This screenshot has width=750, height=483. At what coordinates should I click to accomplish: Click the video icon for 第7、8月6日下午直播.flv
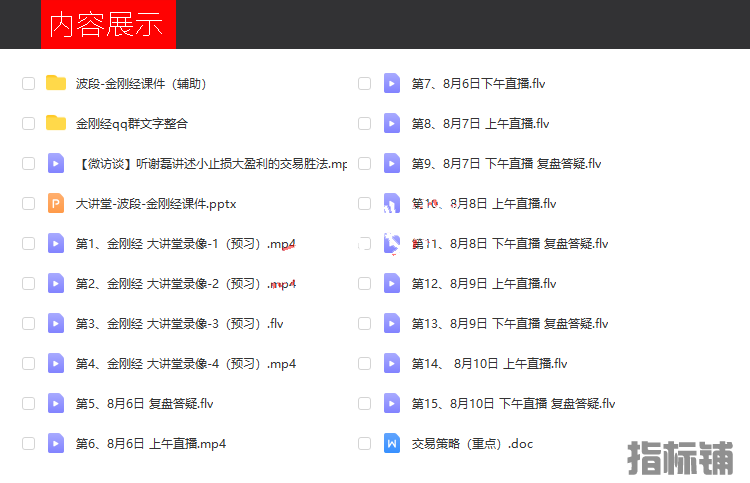pyautogui.click(x=392, y=84)
